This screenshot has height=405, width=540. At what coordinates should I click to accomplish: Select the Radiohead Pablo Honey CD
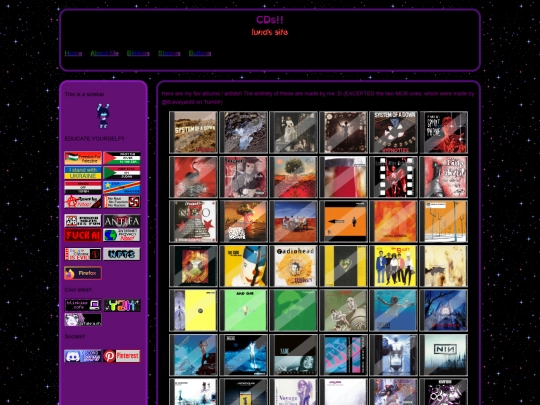tap(293, 266)
